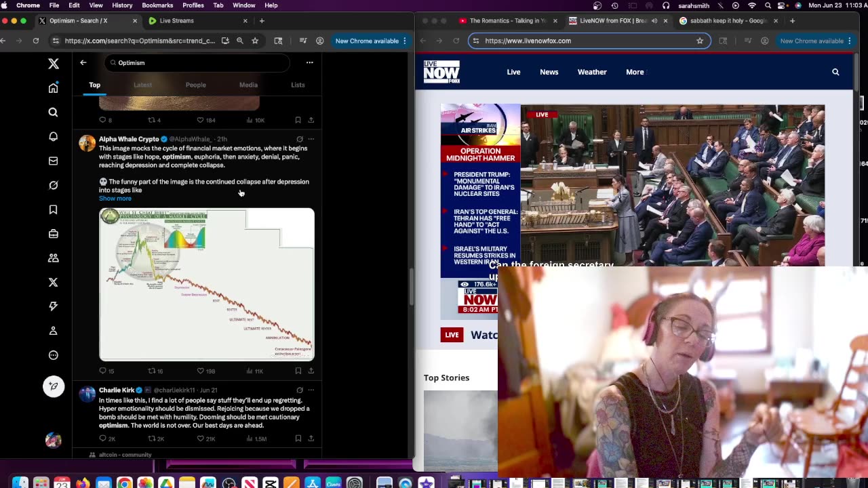Repost the Alpha Whale Crypto post
Image resolution: width=868 pixels, height=488 pixels.
tap(155, 371)
